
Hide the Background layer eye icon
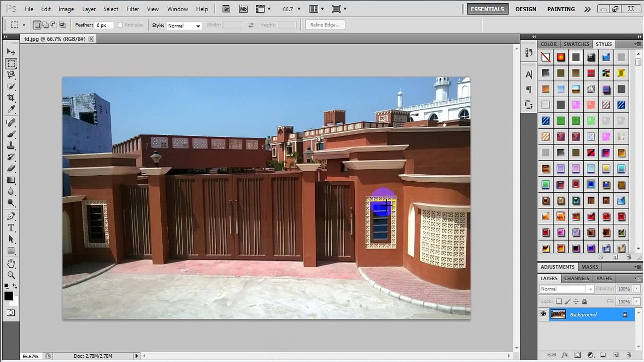(x=543, y=314)
